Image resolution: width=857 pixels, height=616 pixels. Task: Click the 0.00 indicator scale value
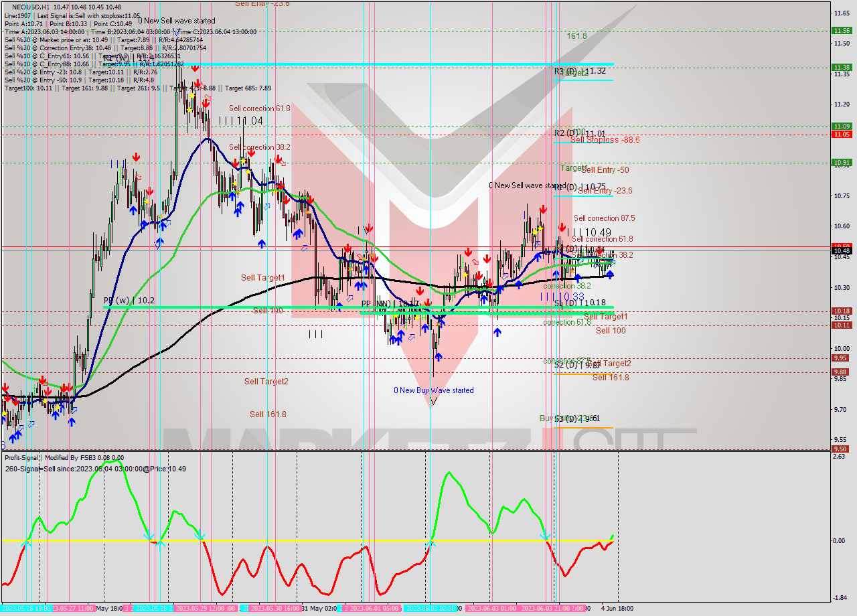pos(839,540)
